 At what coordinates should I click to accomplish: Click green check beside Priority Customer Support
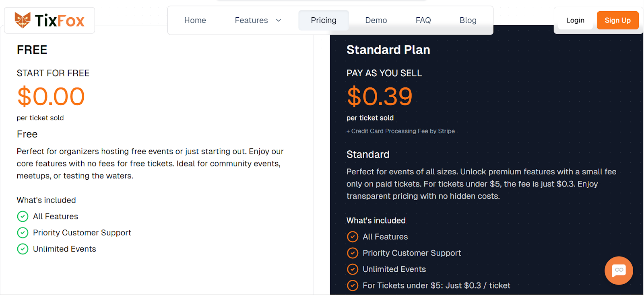tap(23, 233)
